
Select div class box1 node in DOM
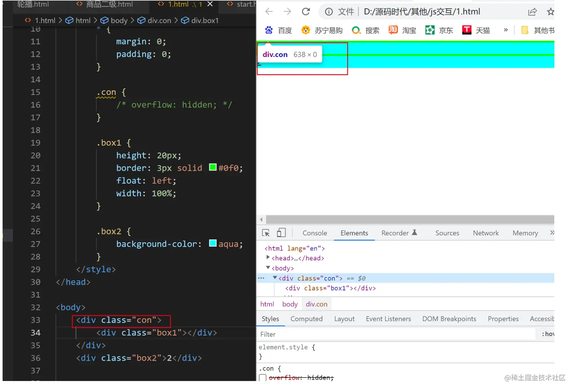[x=331, y=288]
